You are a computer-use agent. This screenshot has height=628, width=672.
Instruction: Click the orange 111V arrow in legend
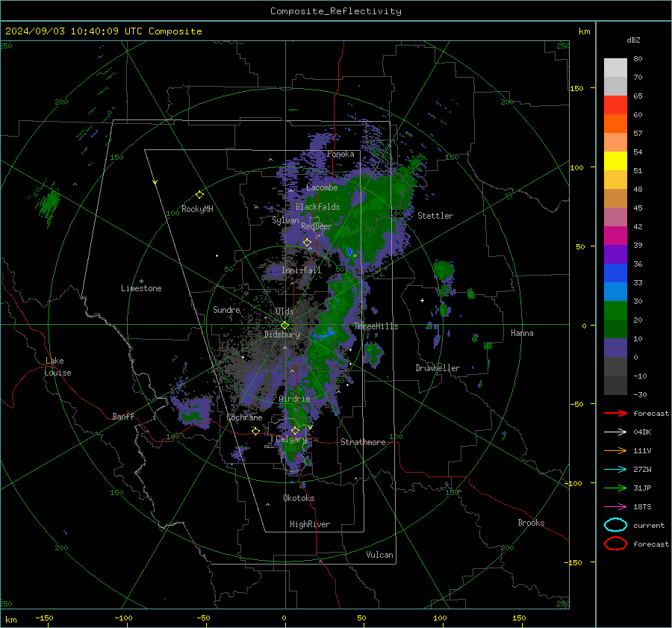tap(615, 450)
